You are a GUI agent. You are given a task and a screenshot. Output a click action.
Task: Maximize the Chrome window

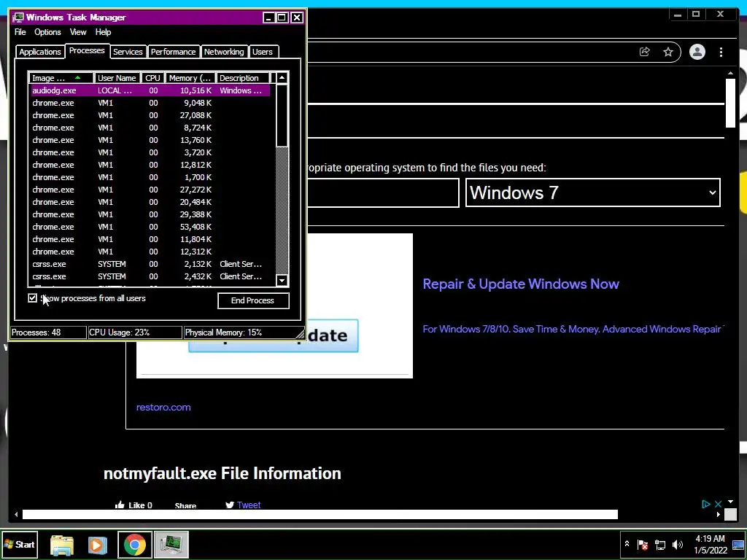click(696, 15)
